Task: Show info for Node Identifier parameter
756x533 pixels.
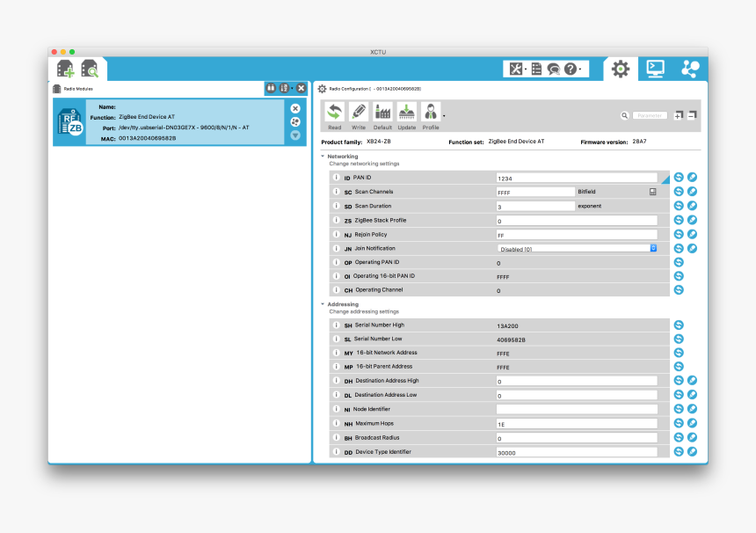Action: (x=337, y=409)
